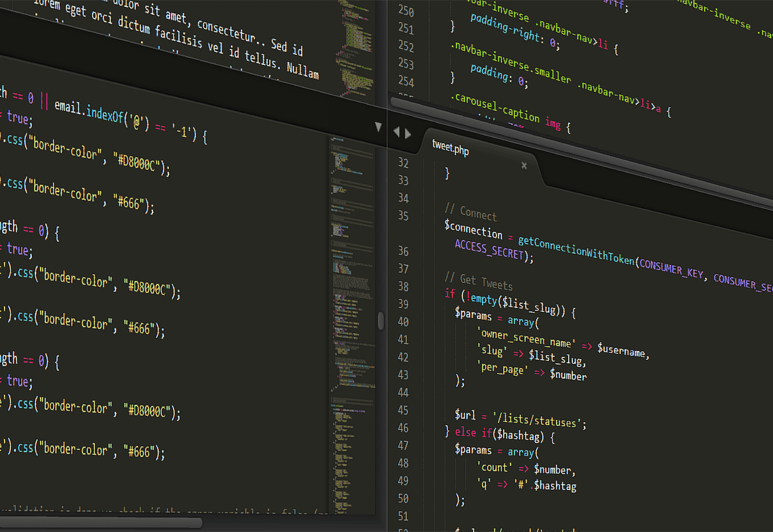Close the tweet.php tab
The width and height of the screenshot is (773, 532).
523,165
